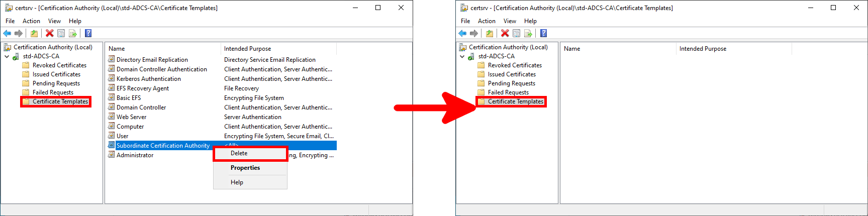Screen dimensions: 868x216
Task: Click the Revoked Certificates folder icon in the left window
Action: coord(26,65)
